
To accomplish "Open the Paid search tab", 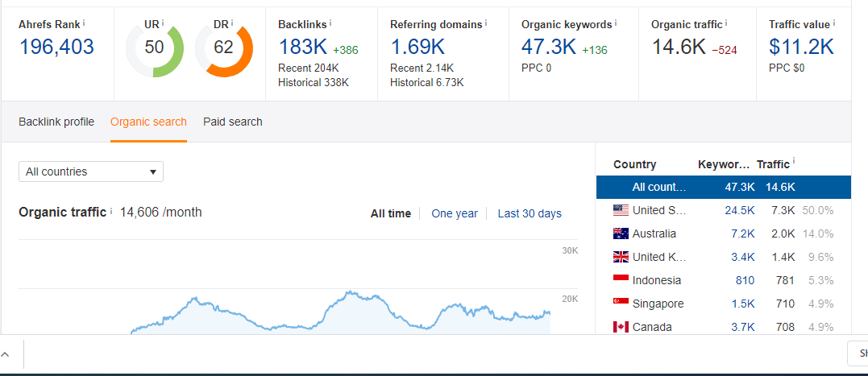I will click(232, 122).
